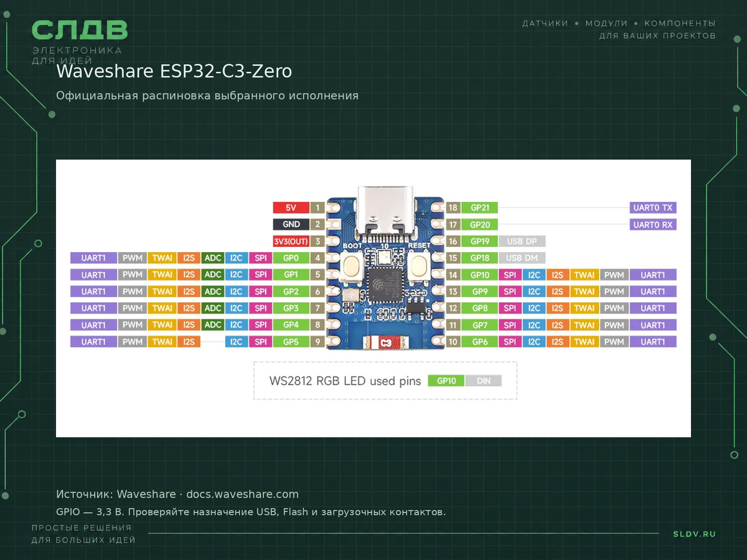The image size is (747, 560).
Task: Click pin number 14 next to GP10
Action: [453, 275]
